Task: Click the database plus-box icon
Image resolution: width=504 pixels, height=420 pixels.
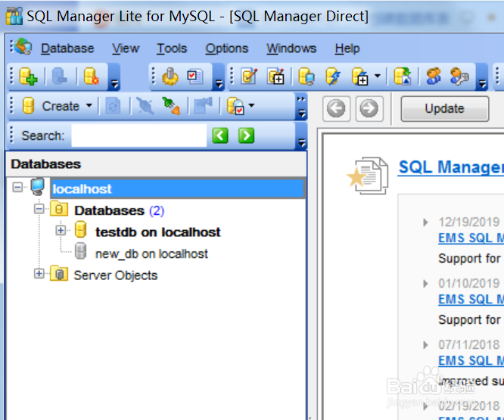Action: 359,76
